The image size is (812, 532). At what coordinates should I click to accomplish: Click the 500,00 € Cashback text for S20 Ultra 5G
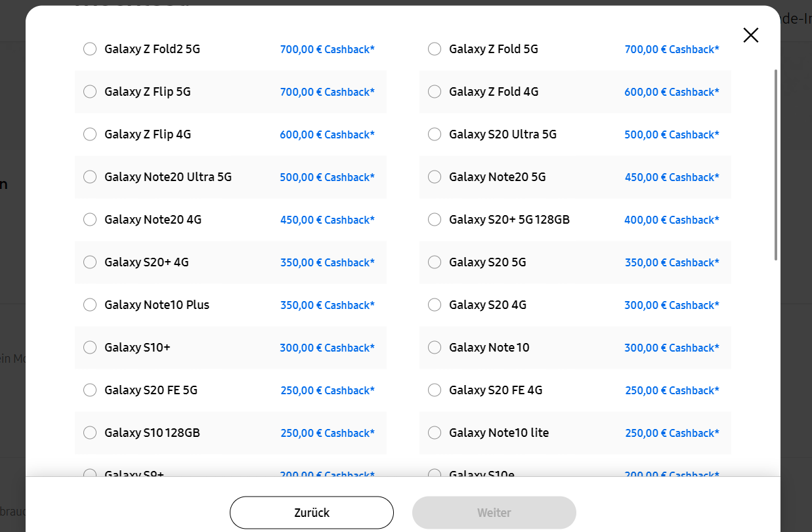tap(672, 134)
